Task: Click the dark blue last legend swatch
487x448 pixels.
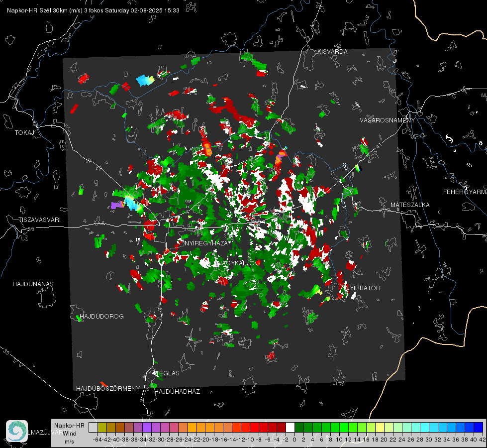Action: coord(479,427)
